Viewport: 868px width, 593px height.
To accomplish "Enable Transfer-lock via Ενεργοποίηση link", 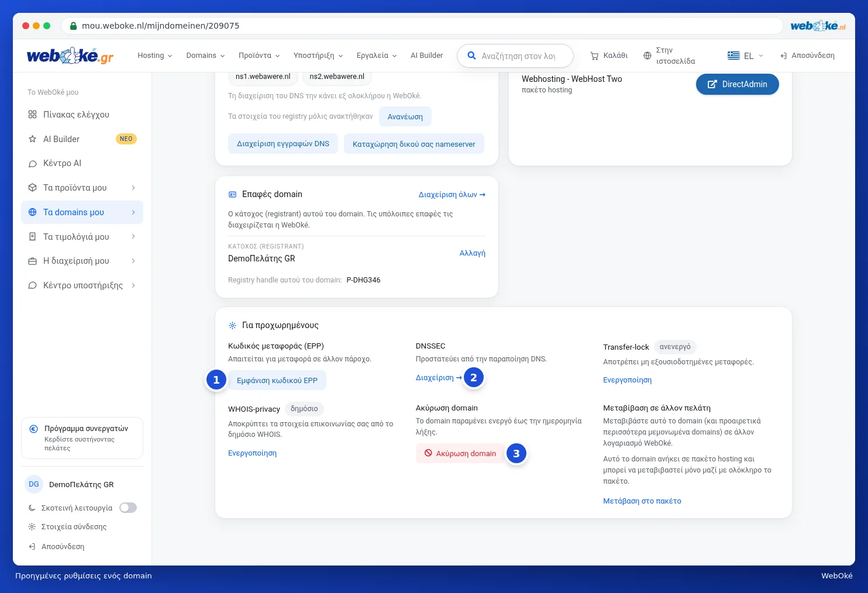I will tap(627, 380).
